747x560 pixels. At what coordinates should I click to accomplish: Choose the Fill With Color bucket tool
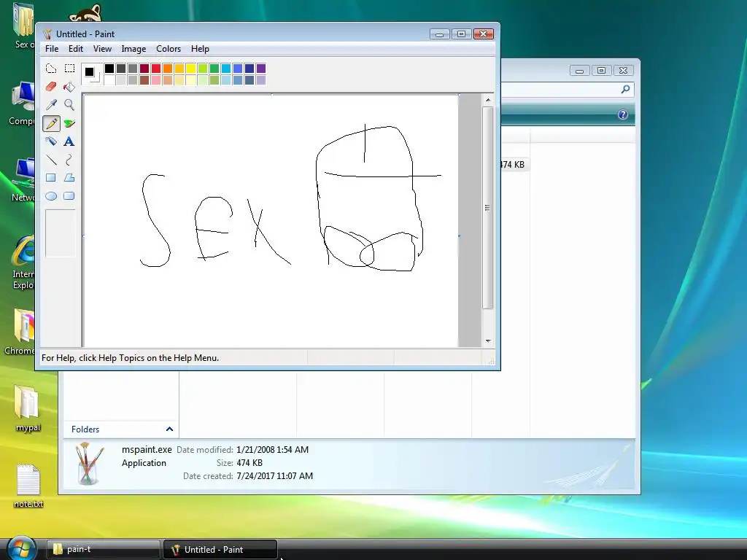tap(69, 87)
